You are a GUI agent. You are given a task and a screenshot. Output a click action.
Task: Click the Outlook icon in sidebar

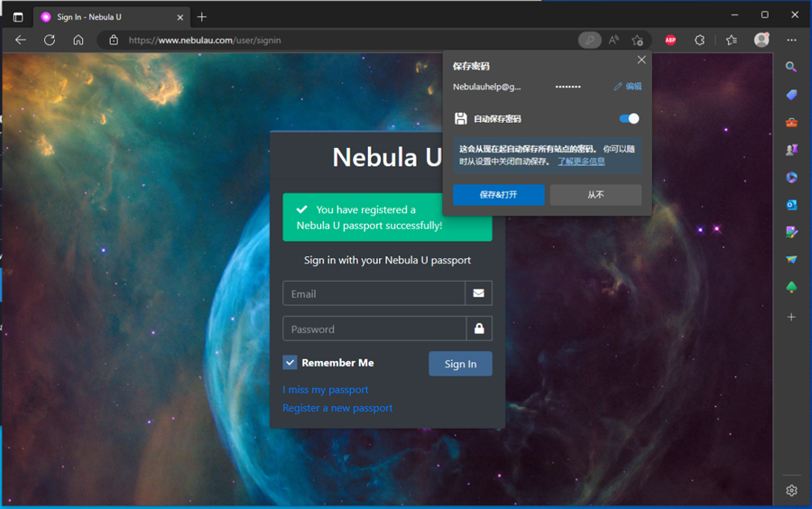pos(791,205)
